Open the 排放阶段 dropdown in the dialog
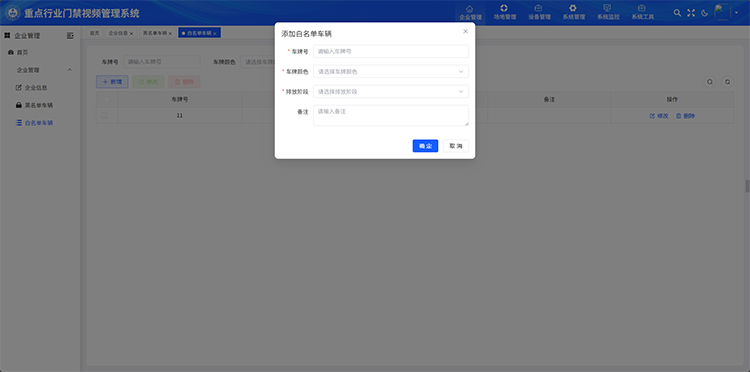Viewport: 750px width, 372px height. pos(391,91)
